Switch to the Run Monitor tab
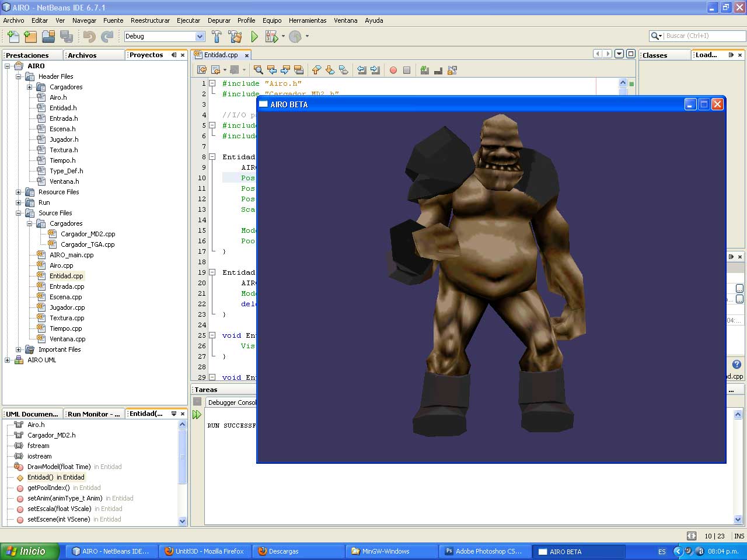747x560 pixels. coord(93,414)
